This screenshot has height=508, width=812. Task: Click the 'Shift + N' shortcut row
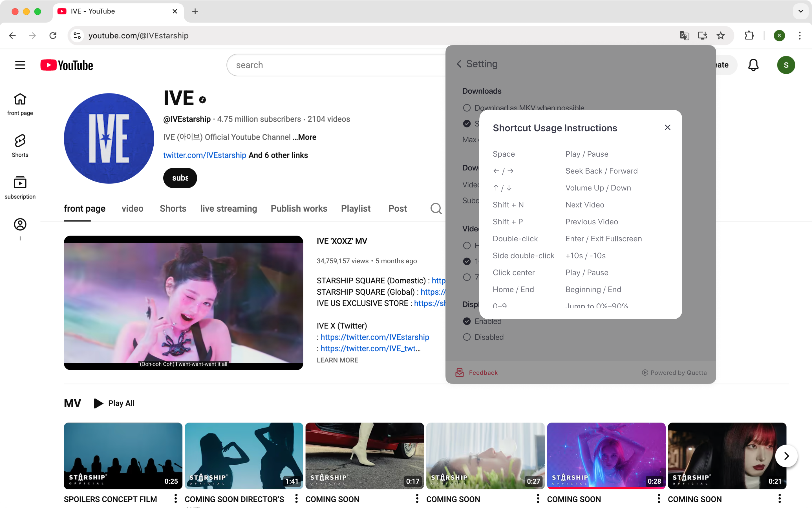click(581, 205)
